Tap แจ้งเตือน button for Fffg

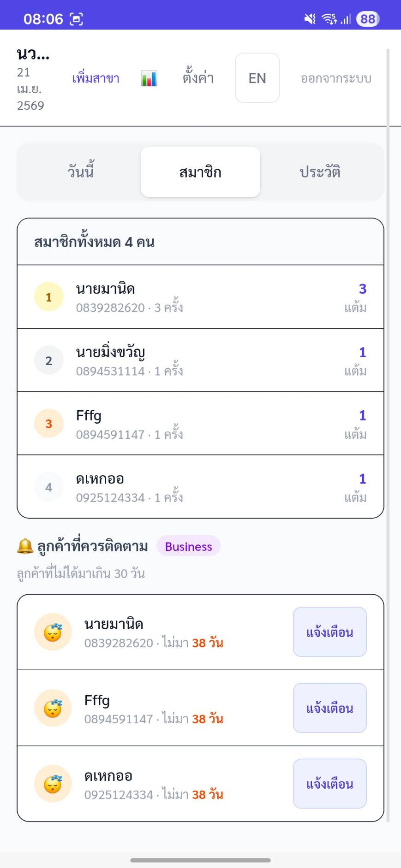point(330,708)
